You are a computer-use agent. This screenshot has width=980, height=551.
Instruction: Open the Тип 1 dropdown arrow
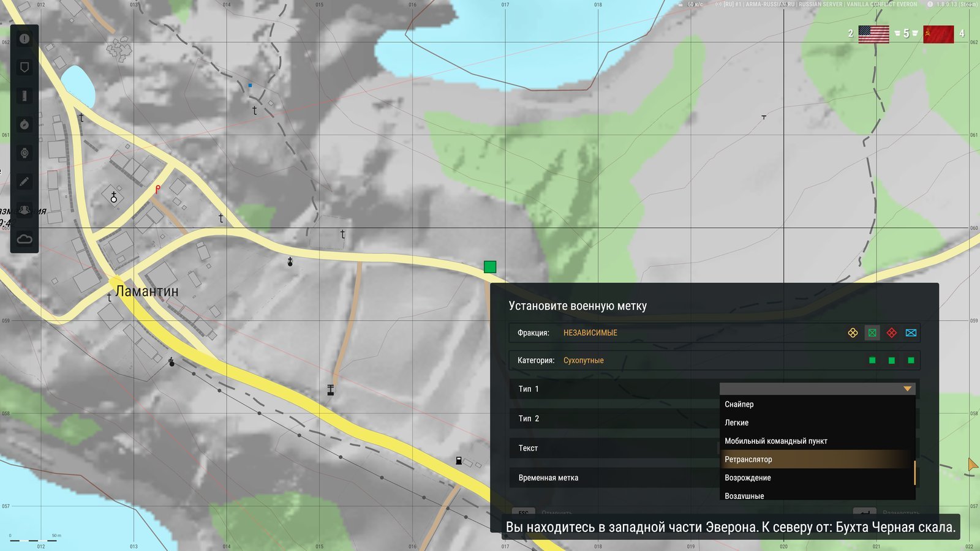tap(907, 389)
